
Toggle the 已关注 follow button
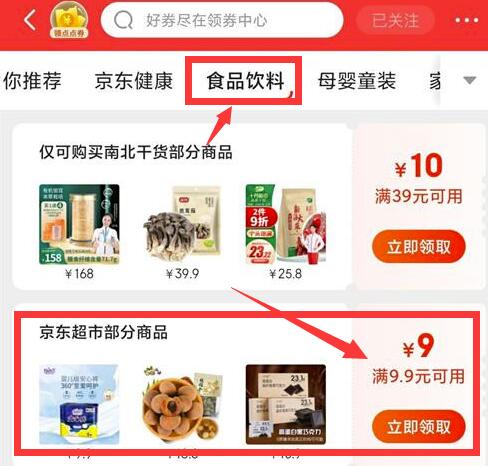click(395, 20)
